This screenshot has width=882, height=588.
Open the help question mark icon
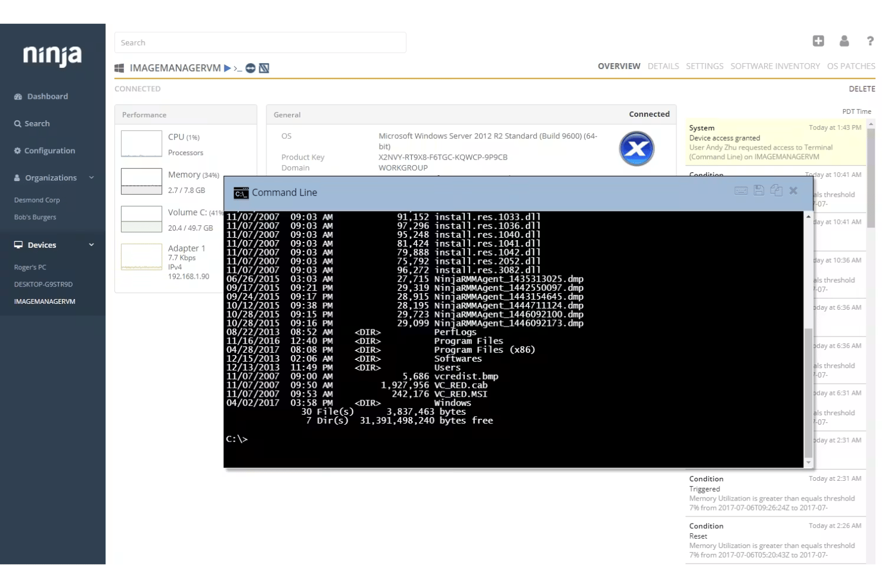[x=870, y=41]
